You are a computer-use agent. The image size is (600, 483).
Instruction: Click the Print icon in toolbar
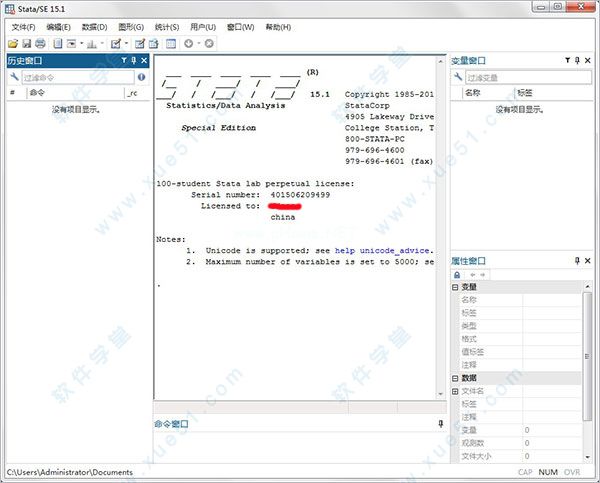point(40,44)
